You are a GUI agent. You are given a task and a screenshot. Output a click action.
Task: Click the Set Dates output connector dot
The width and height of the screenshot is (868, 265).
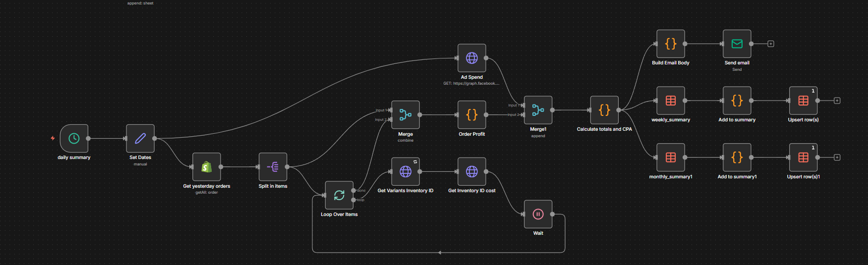point(155,138)
